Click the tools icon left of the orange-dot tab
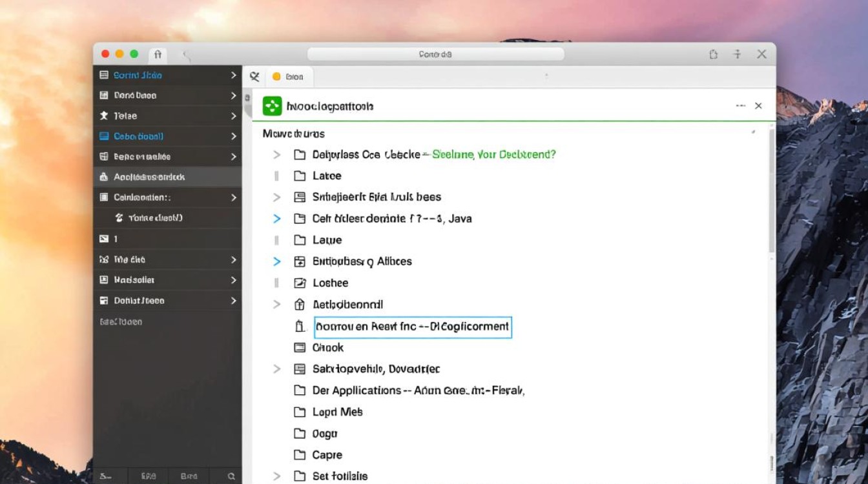This screenshot has height=484, width=868. coord(254,77)
